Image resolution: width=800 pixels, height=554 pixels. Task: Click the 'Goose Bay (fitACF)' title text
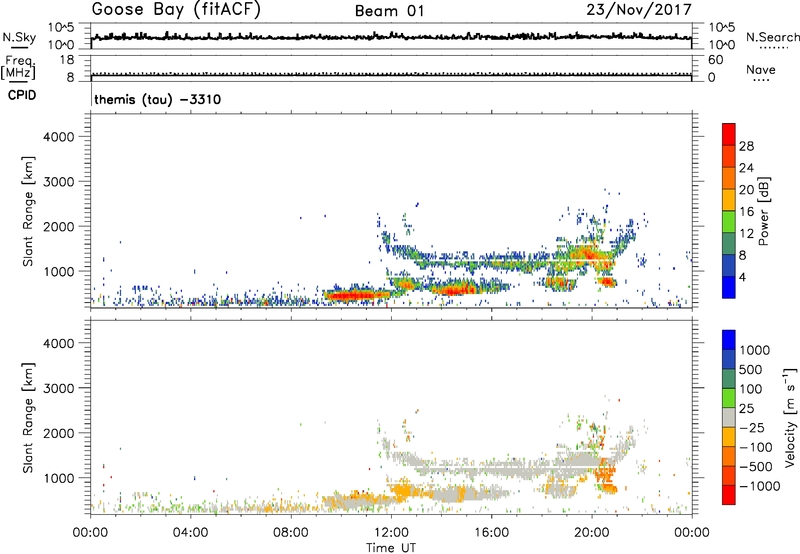coord(176,10)
